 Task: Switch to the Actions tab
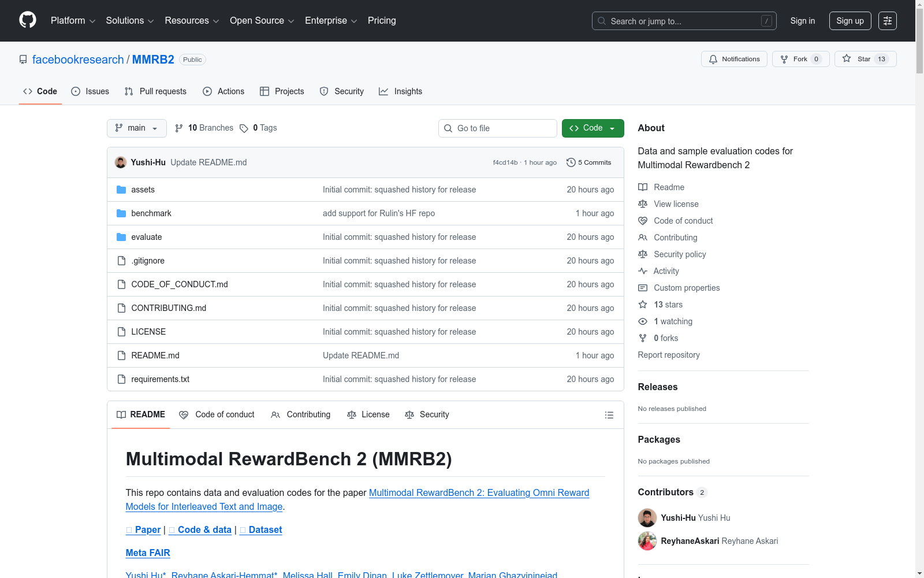pyautogui.click(x=223, y=91)
